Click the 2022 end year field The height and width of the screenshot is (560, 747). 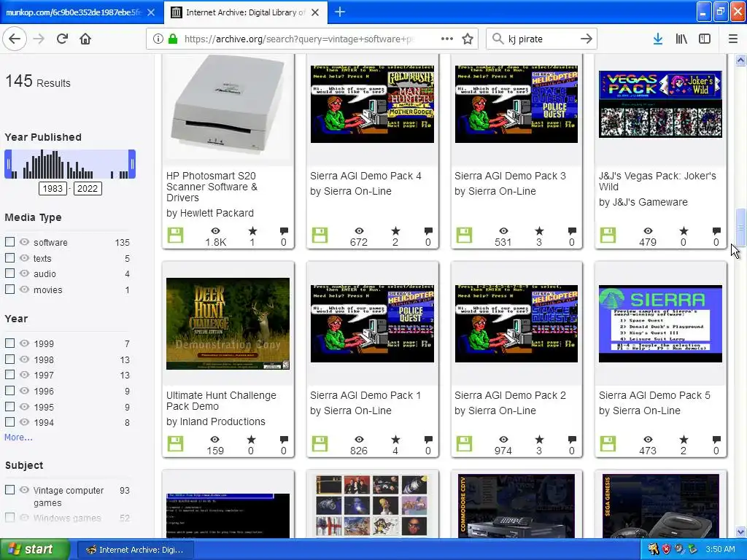88,189
